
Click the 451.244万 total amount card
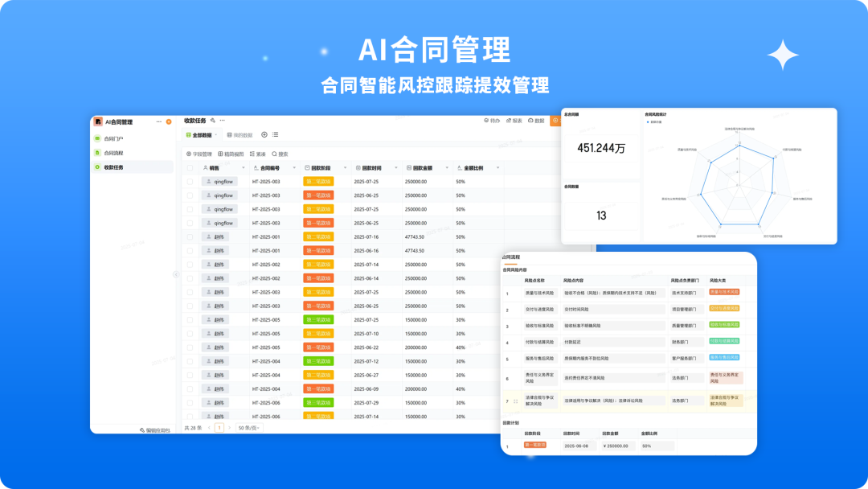pyautogui.click(x=601, y=148)
